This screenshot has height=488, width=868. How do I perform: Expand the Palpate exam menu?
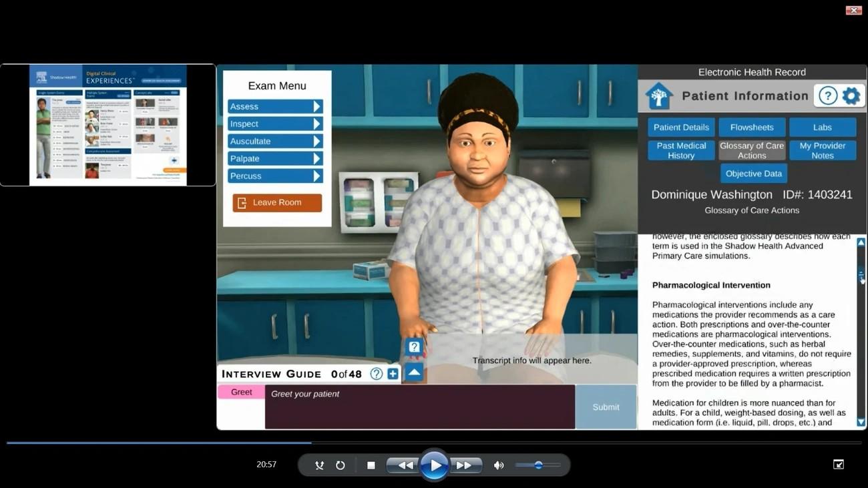pos(275,158)
